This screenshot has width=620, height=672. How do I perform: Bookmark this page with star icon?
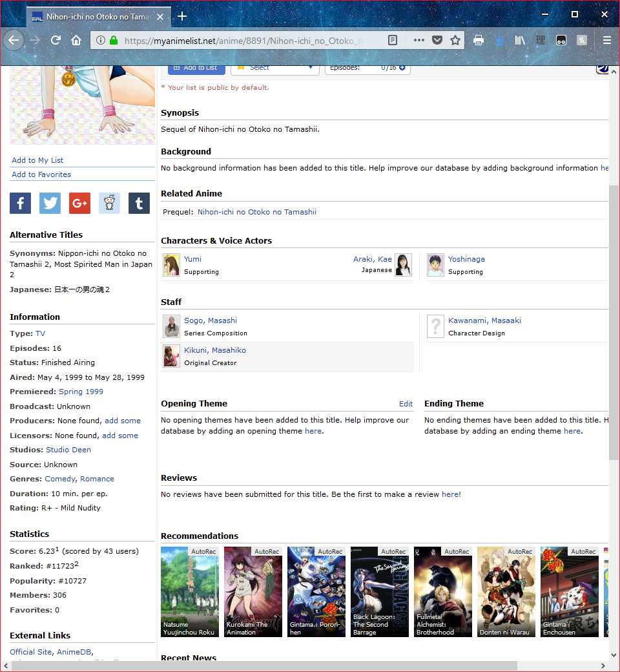coord(455,40)
